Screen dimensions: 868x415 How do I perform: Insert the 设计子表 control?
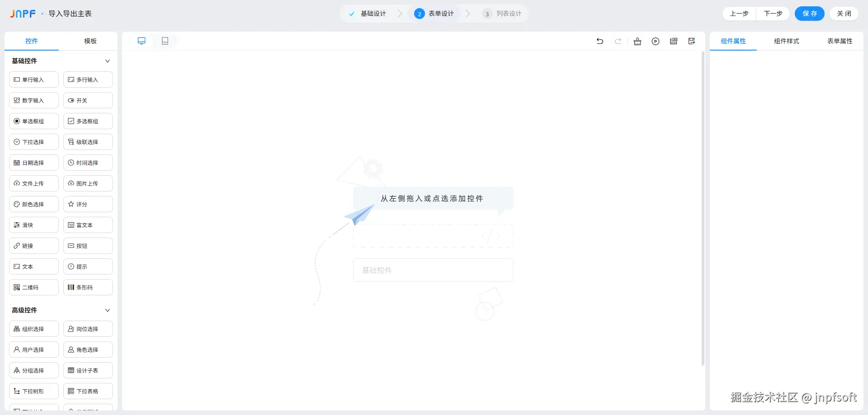pos(88,370)
